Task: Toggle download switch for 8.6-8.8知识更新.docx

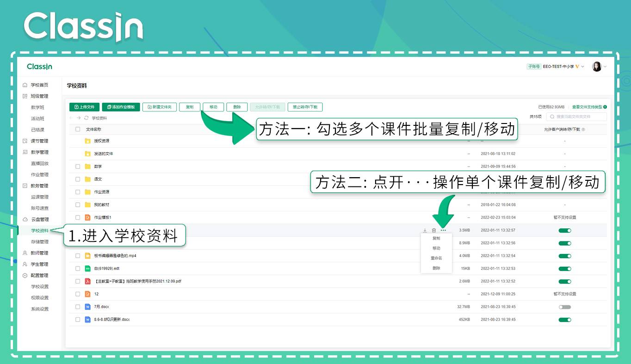Action: (x=565, y=320)
